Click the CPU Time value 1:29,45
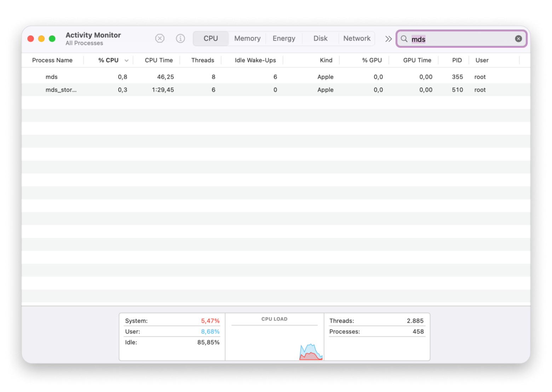This screenshot has width=552, height=392. [163, 90]
